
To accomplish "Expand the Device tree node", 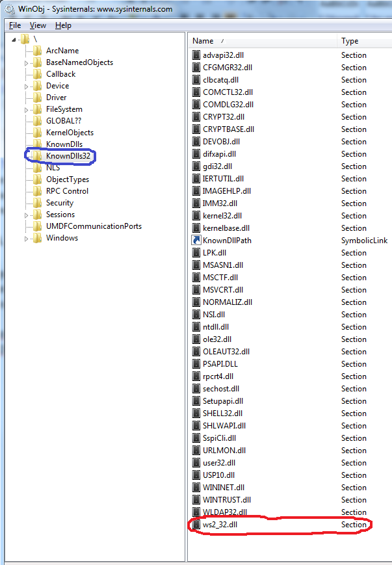I will [x=26, y=86].
